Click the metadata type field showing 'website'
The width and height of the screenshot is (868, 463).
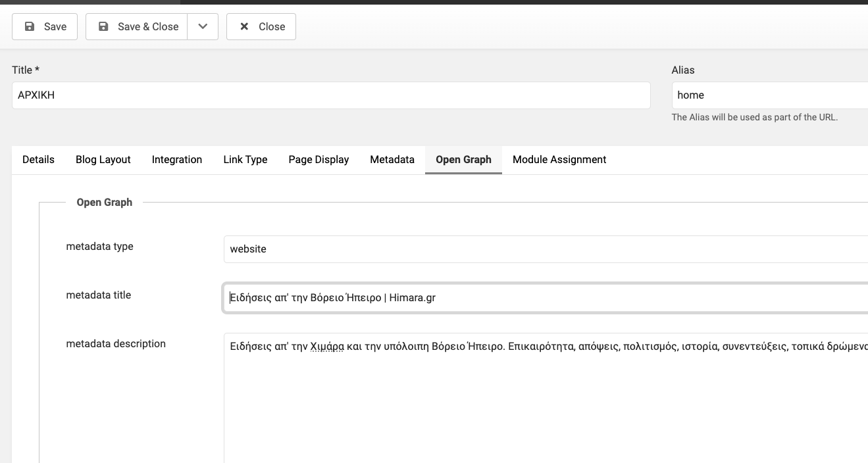pyautogui.click(x=545, y=249)
